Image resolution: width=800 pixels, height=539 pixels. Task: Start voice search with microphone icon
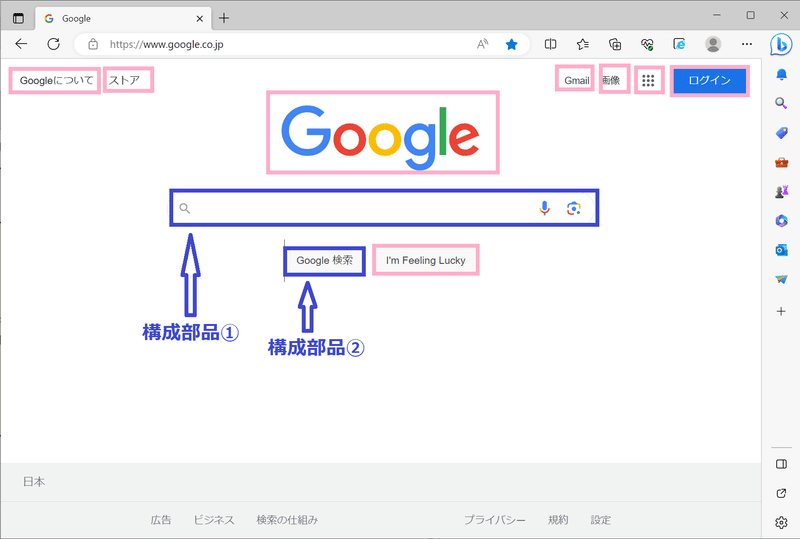[x=544, y=208]
